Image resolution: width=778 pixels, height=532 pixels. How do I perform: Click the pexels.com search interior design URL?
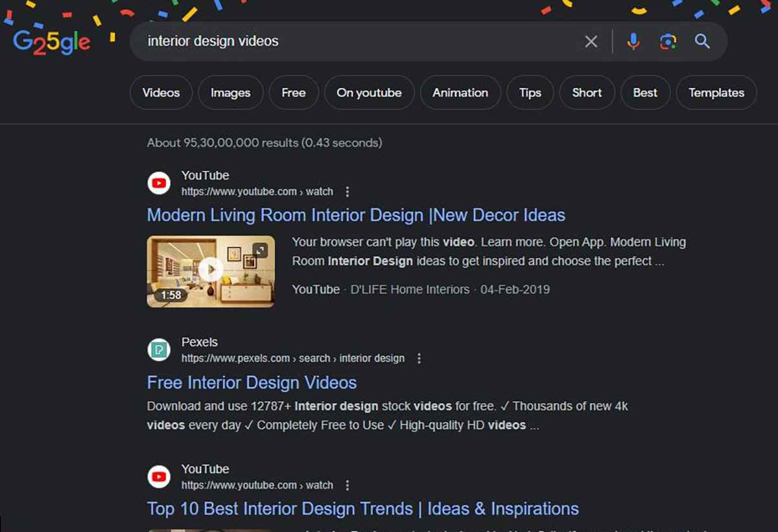click(x=293, y=358)
